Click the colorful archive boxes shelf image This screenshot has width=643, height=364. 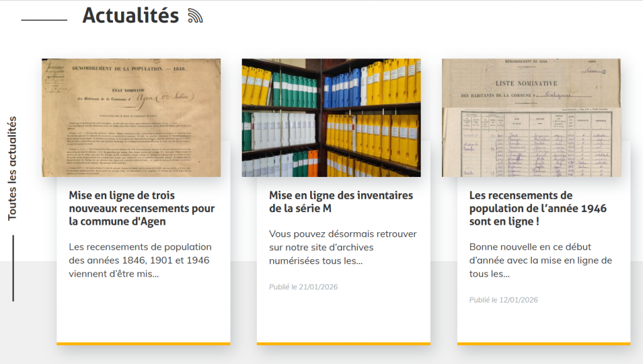tap(331, 118)
